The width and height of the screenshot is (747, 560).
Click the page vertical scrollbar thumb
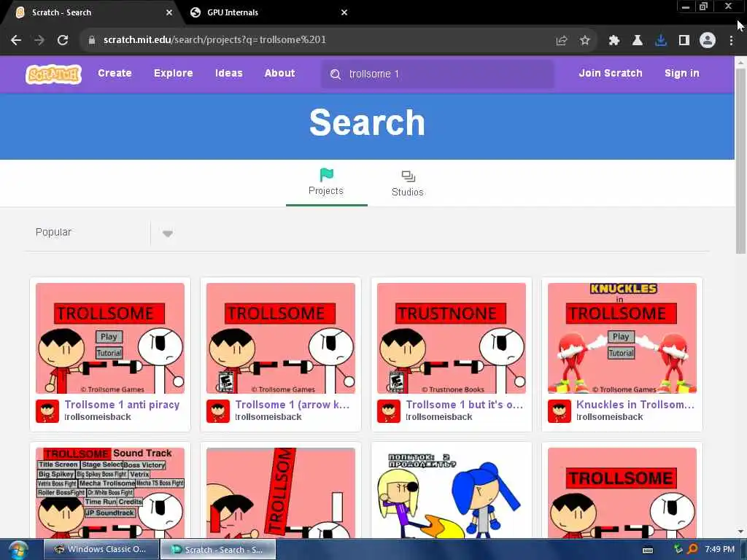741,161
